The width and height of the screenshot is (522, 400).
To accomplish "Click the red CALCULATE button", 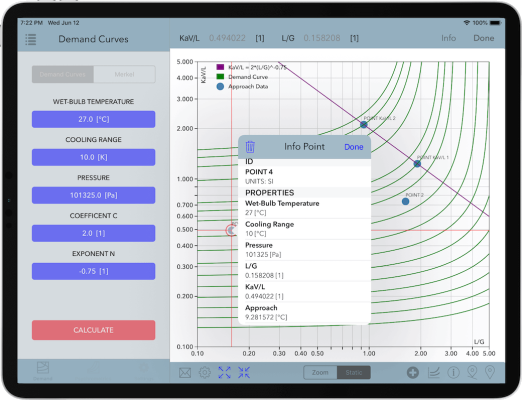I will 93,330.
